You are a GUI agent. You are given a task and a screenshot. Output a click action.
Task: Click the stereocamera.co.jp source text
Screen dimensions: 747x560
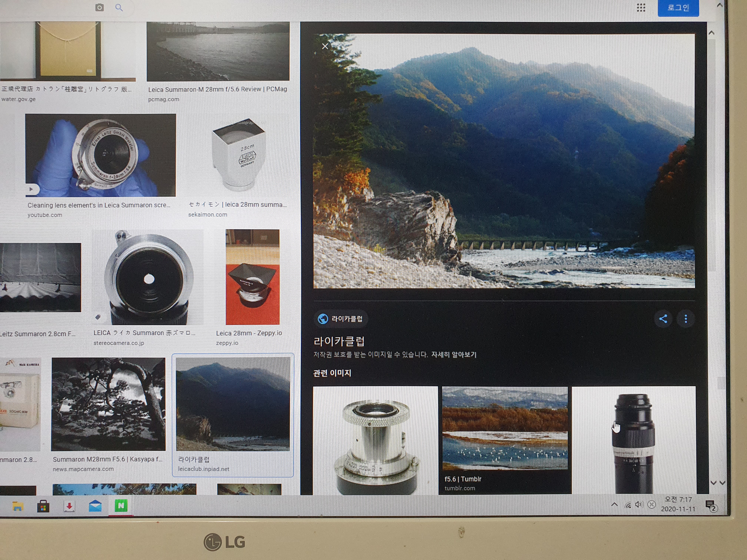[119, 343]
